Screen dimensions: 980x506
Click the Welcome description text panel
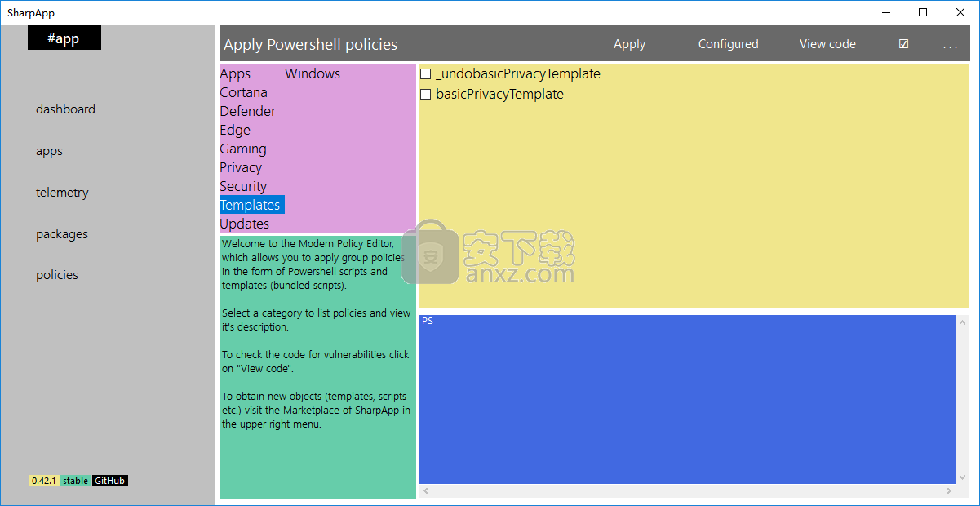tap(317, 367)
